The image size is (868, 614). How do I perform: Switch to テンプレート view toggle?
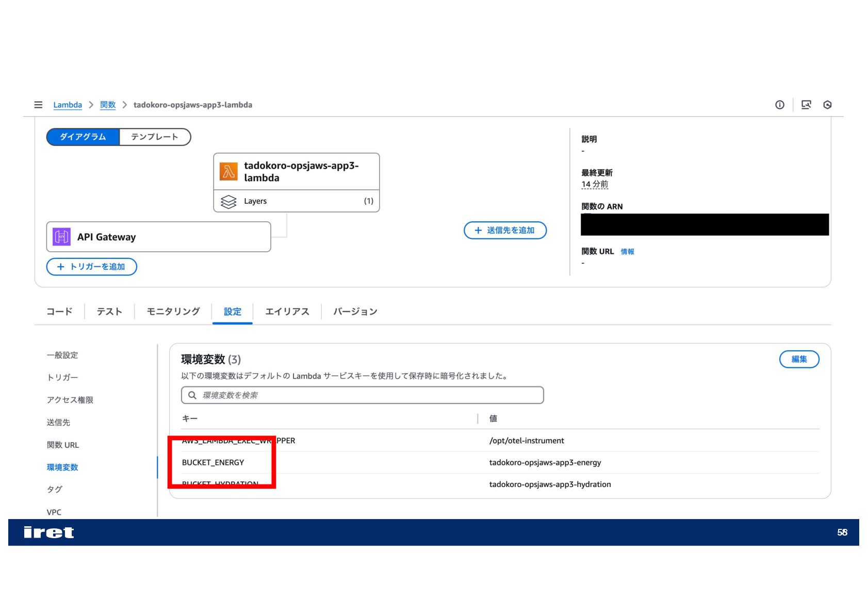coord(155,137)
